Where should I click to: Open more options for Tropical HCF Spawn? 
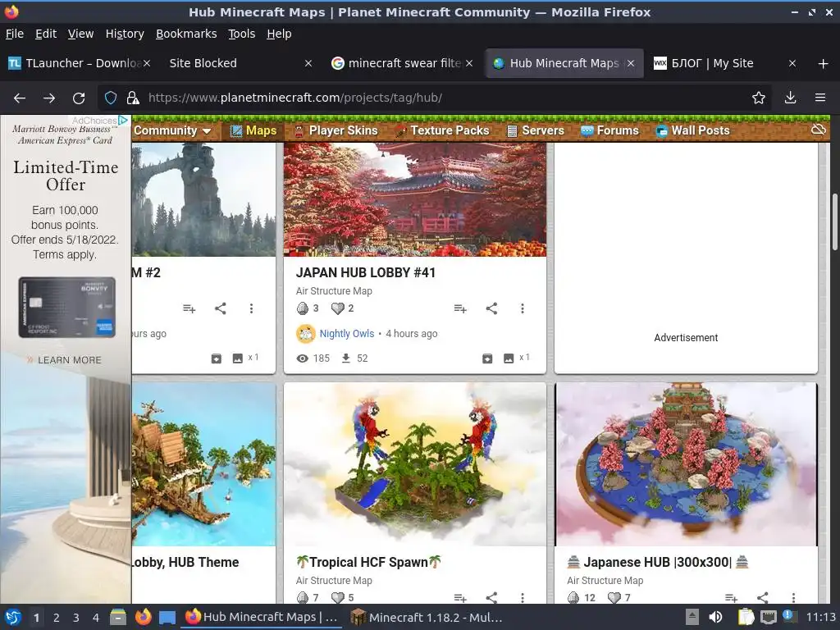[x=523, y=597]
